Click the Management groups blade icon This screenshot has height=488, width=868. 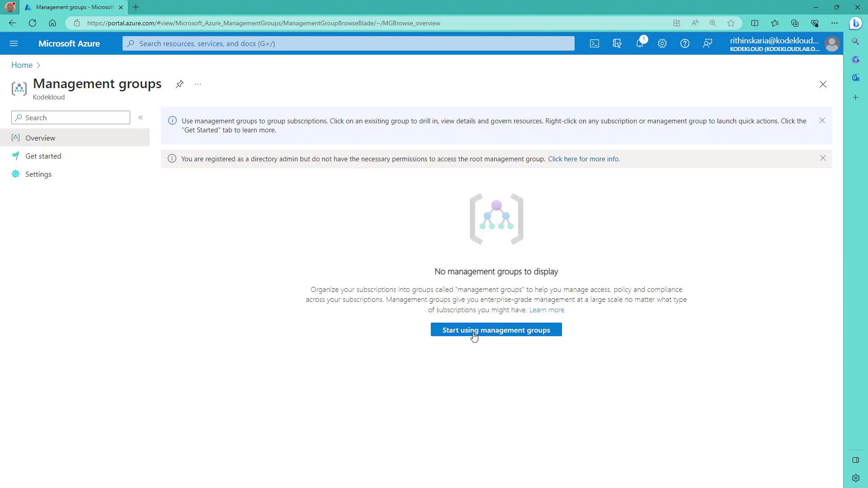click(19, 89)
